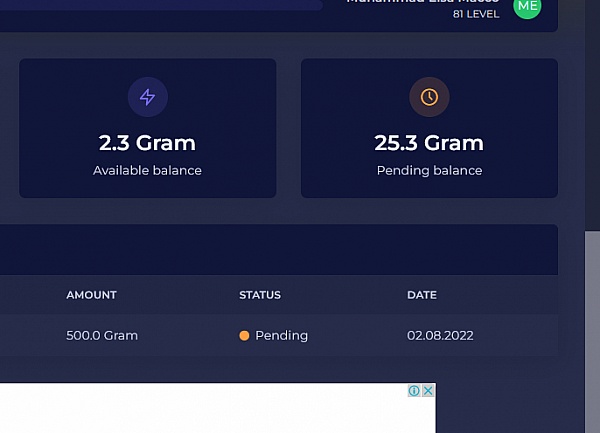Click the orange pending status dot

[244, 335]
